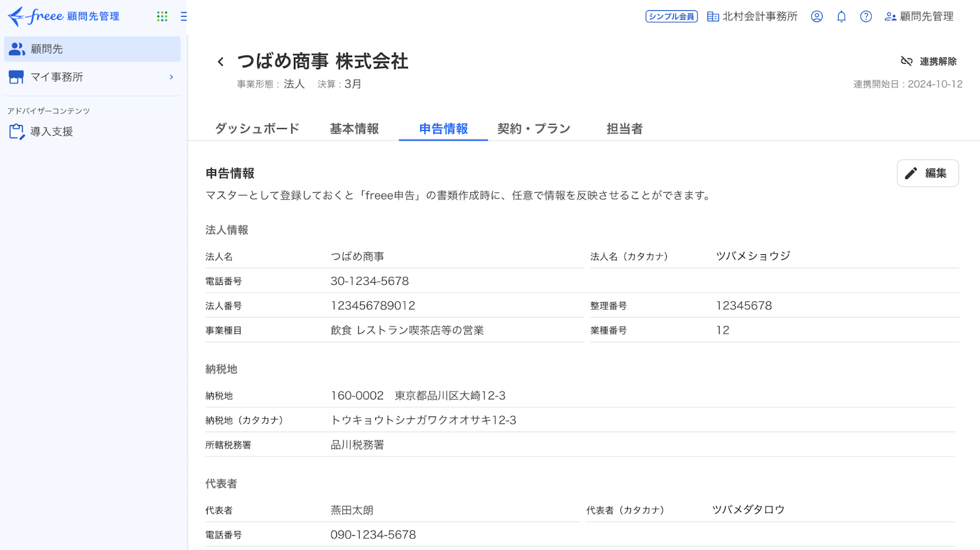Screen dimensions: 980x550
Task: Open the 契約・プラン tab
Action: point(534,129)
